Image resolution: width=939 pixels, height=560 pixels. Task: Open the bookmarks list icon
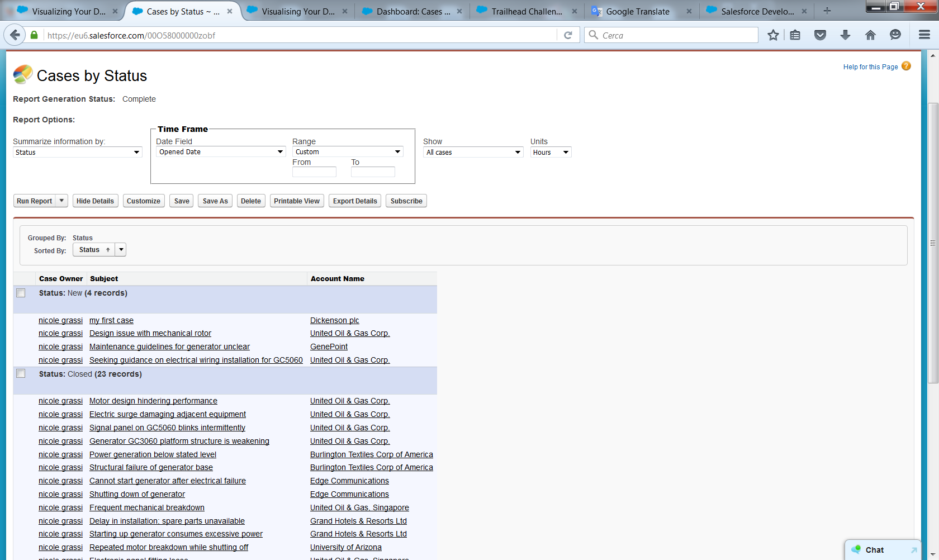[x=795, y=35]
